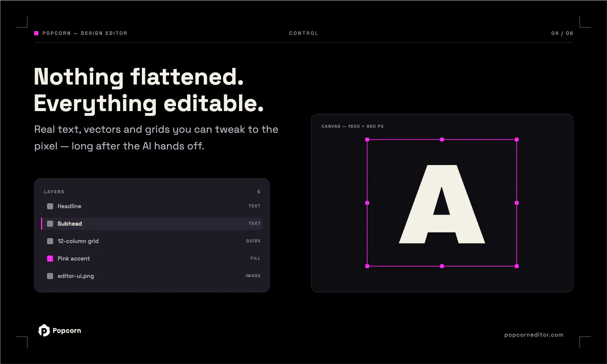The height and width of the screenshot is (364, 607).
Task: Select the Headline layer row
Action: click(152, 206)
